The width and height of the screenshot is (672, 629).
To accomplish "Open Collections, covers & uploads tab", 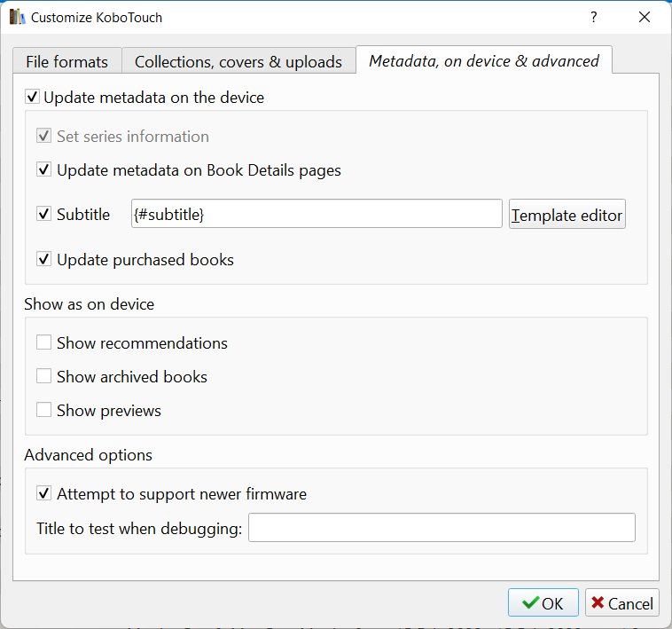I will [238, 61].
